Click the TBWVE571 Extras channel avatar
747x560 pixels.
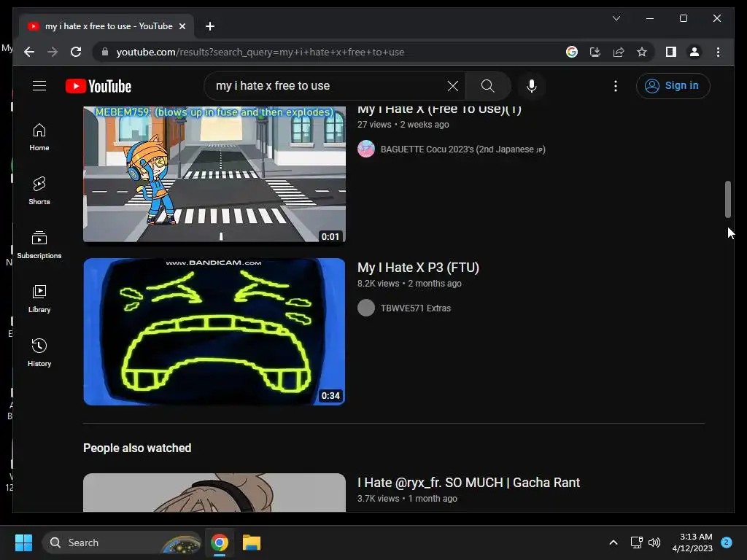coord(366,308)
